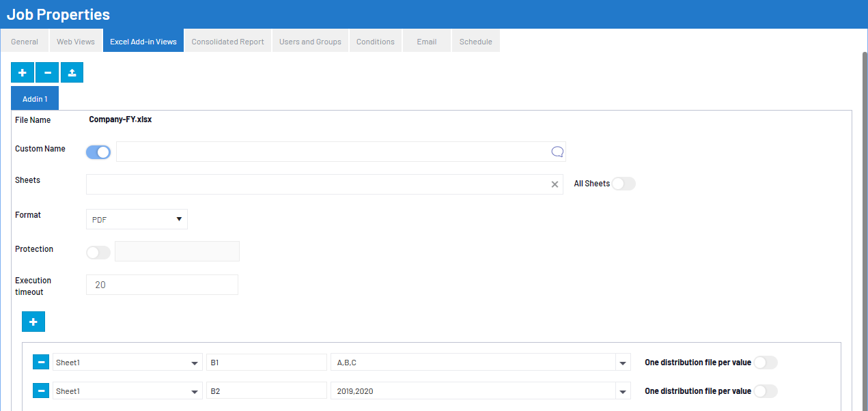Remove the B1 parameter row

coord(41,363)
